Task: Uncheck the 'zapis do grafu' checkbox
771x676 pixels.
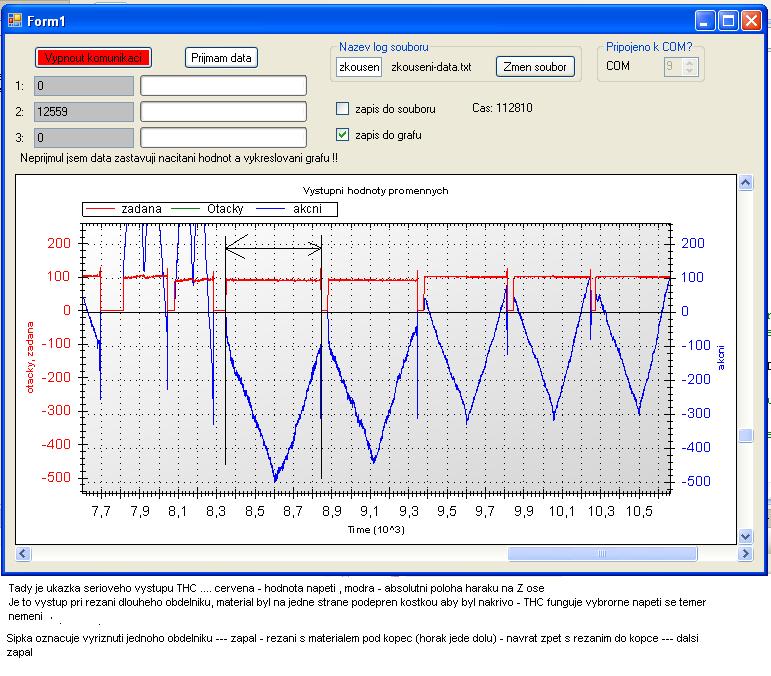Action: [x=343, y=134]
